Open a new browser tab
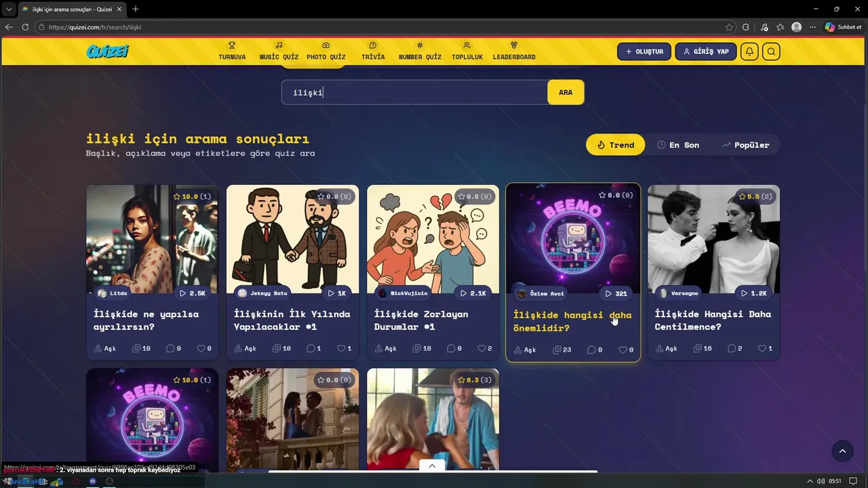Viewport: 868px width, 488px height. coord(136,9)
